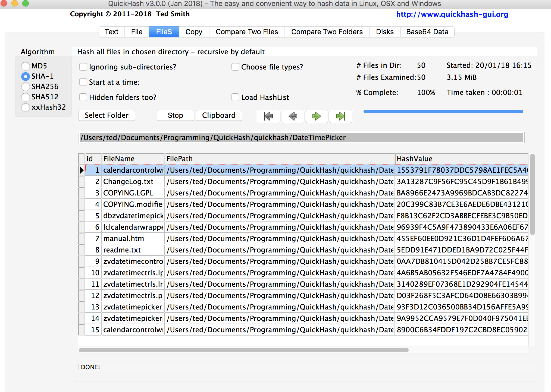Viewport: 551px width, 392px height.
Task: Select the MD5 algorithm
Action: tap(25, 66)
